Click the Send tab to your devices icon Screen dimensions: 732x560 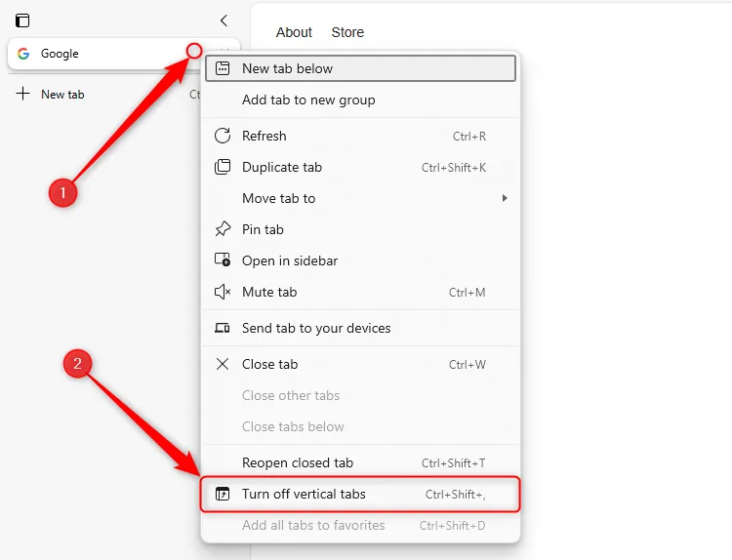click(x=223, y=328)
